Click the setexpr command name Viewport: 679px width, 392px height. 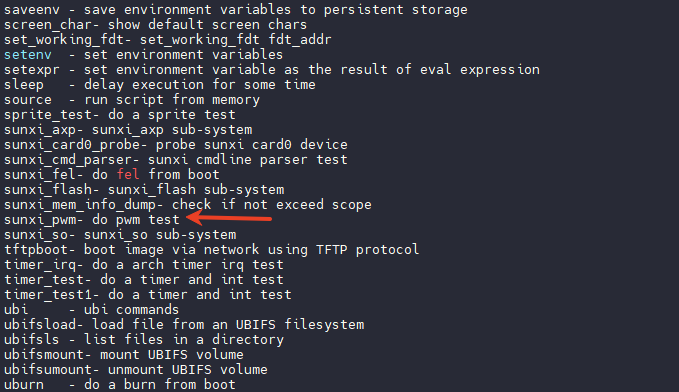coord(32,70)
